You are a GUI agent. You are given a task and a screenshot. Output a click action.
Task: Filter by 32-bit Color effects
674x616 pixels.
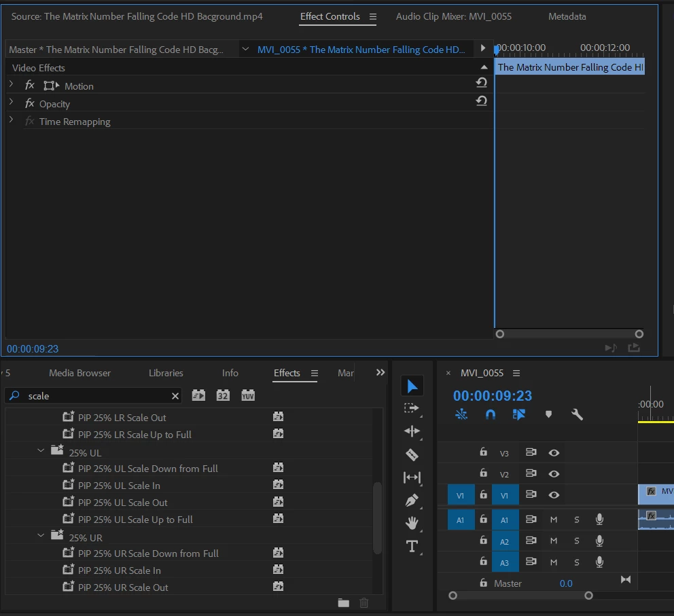223,395
